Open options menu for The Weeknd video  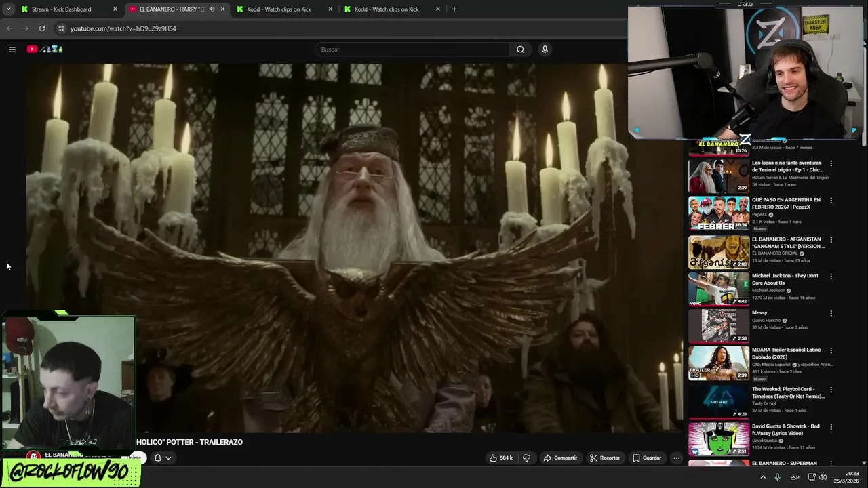831,390
